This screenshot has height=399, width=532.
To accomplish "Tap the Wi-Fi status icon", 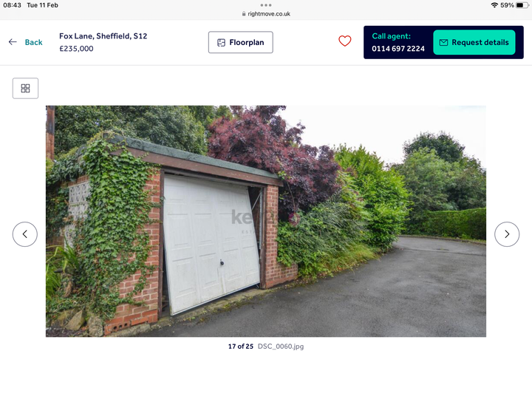I will [494, 5].
